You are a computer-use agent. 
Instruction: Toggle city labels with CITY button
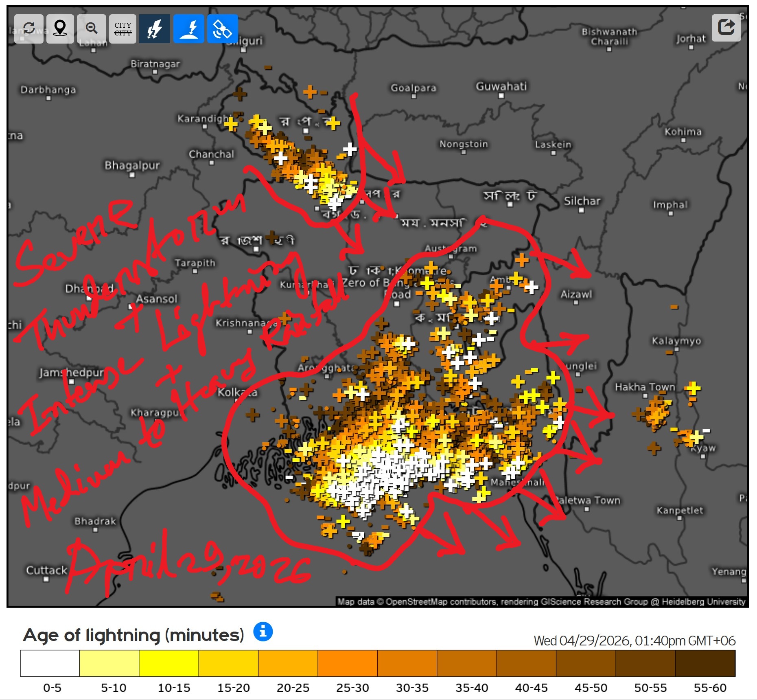(123, 29)
